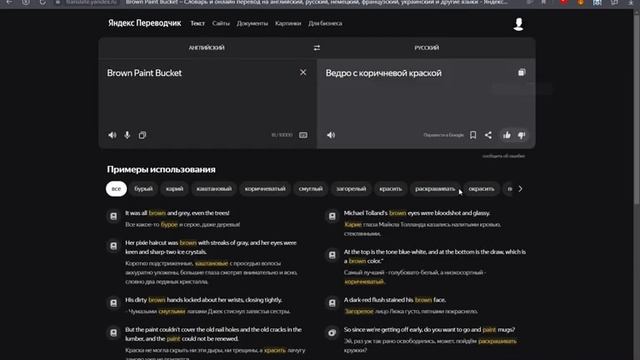Image resolution: width=640 pixels, height=360 pixels.
Task: Click the 'Перевести в Google' link
Action: [x=444, y=135]
